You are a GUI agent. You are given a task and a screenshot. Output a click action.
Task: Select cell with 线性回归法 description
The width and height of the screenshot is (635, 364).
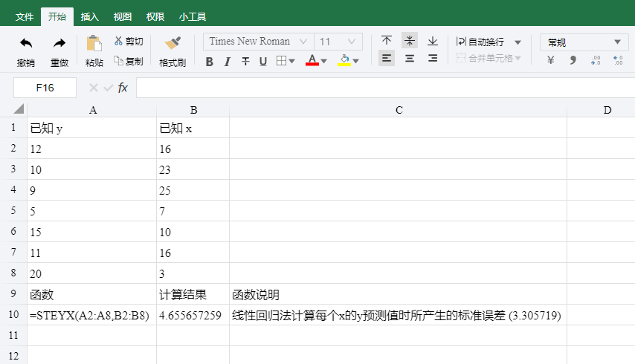pos(399,315)
